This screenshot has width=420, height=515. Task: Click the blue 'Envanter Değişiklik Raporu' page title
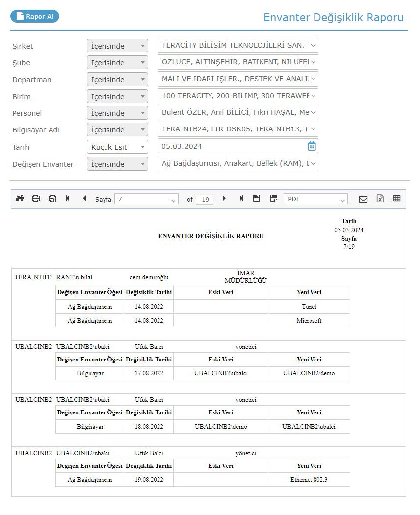pos(333,17)
